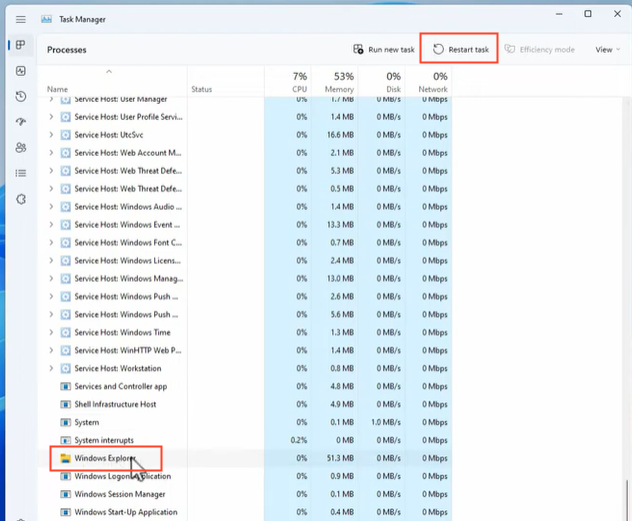Image resolution: width=632 pixels, height=521 pixels.
Task: Open the Users page icon
Action: pyautogui.click(x=21, y=148)
